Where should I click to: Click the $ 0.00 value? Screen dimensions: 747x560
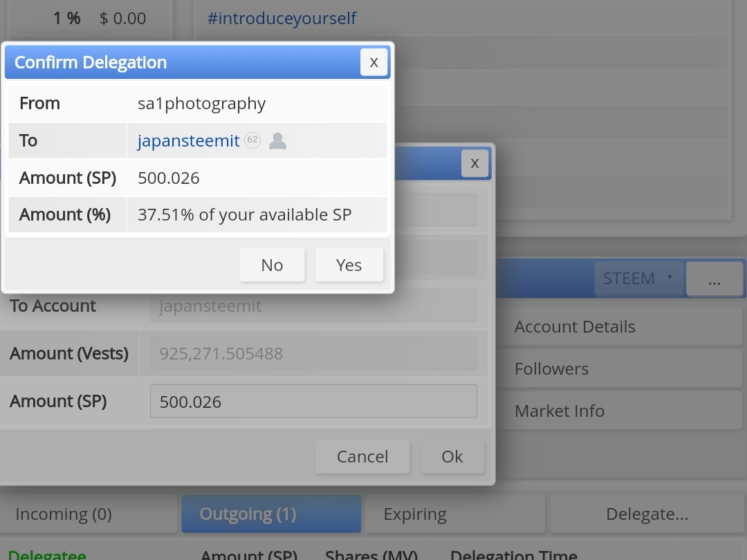coord(122,18)
